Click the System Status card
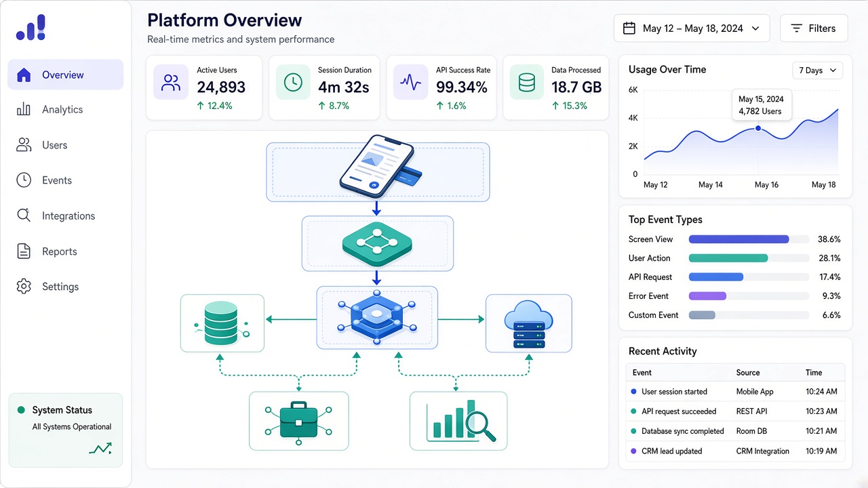 (65, 430)
